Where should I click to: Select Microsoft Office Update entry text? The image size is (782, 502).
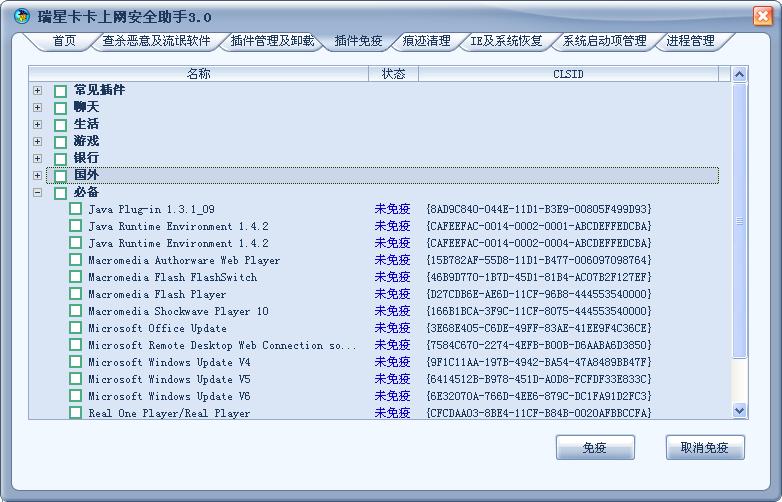[x=157, y=328]
